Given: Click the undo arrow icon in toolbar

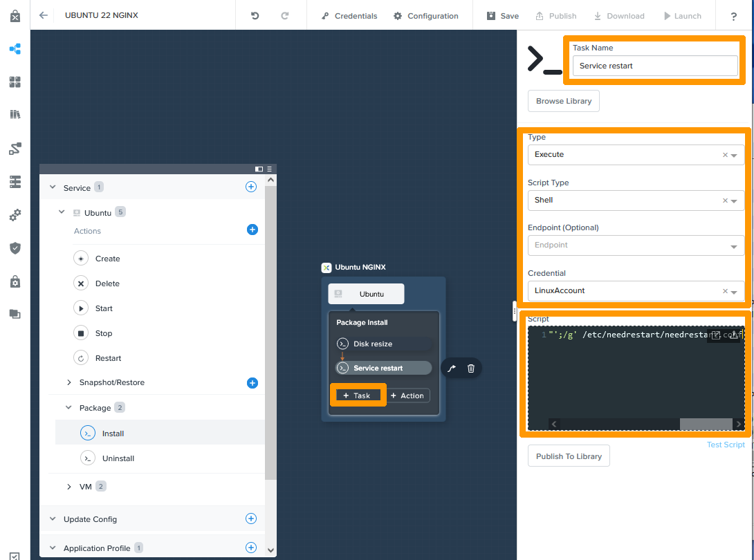Looking at the screenshot, I should tap(255, 16).
